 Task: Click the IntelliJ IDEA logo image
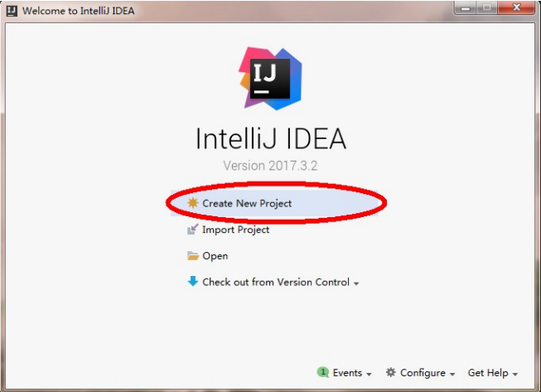tap(270, 79)
